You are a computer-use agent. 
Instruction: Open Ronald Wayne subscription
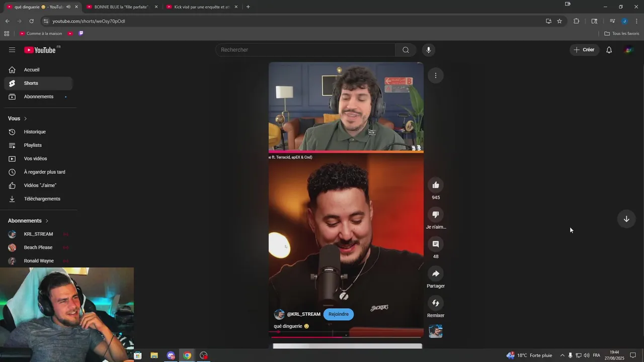38,261
